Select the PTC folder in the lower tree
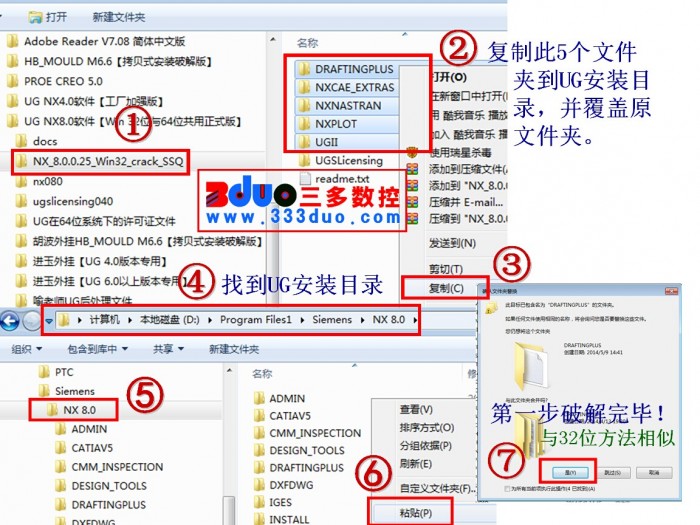The image size is (700, 525). [56, 372]
